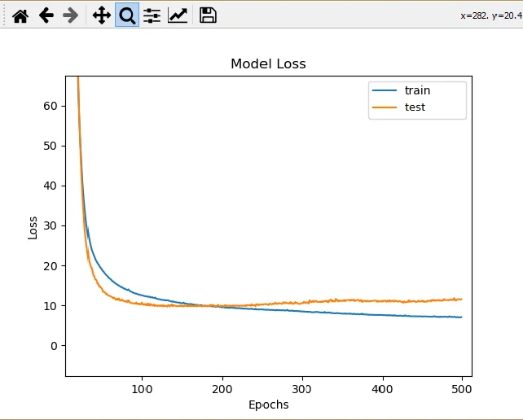Click the 0 tick label on the Loss axis
The width and height of the screenshot is (523, 420).
(54, 346)
